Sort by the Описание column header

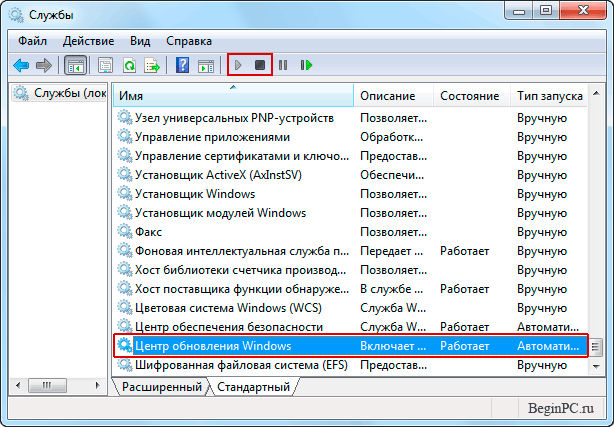394,95
